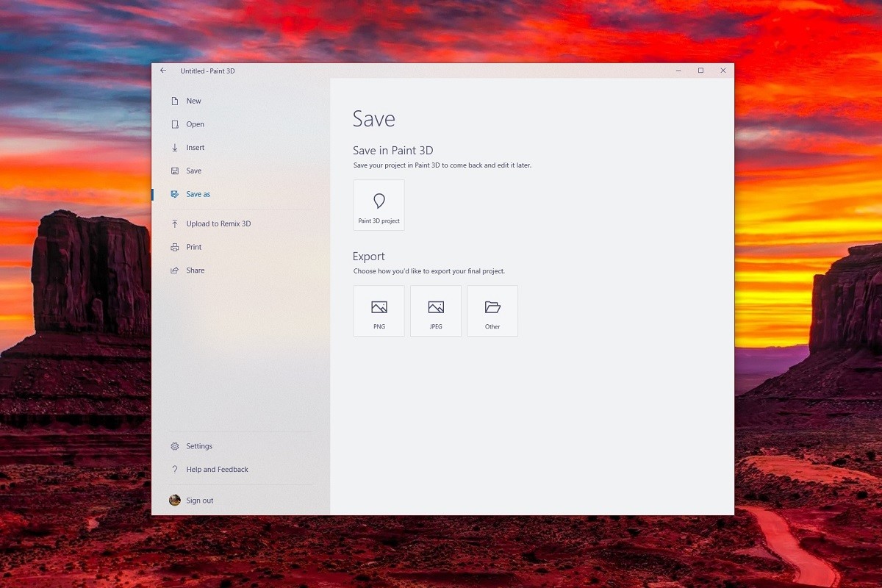This screenshot has width=882, height=588.
Task: Click the Open file icon
Action: pos(174,123)
